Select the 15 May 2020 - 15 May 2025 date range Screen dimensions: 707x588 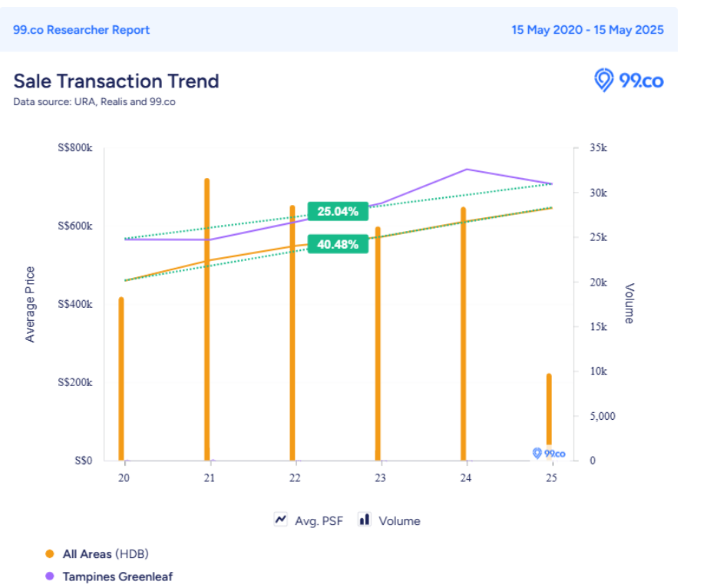coord(587,30)
